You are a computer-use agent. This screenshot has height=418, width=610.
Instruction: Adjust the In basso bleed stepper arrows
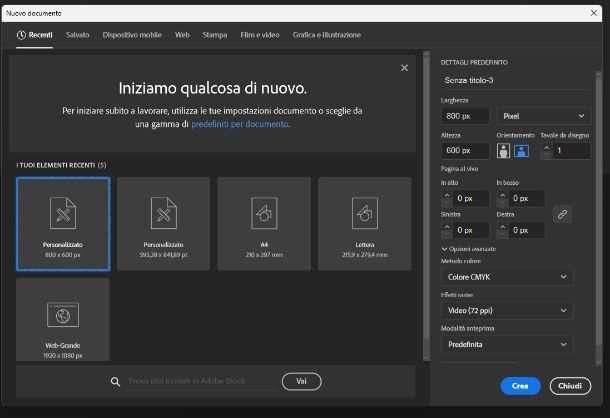(502, 198)
